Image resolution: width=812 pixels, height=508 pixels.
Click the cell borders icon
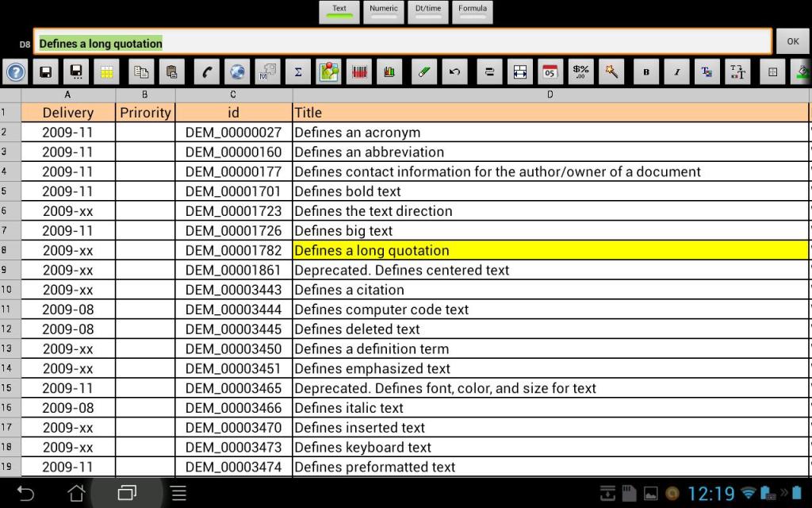772,72
